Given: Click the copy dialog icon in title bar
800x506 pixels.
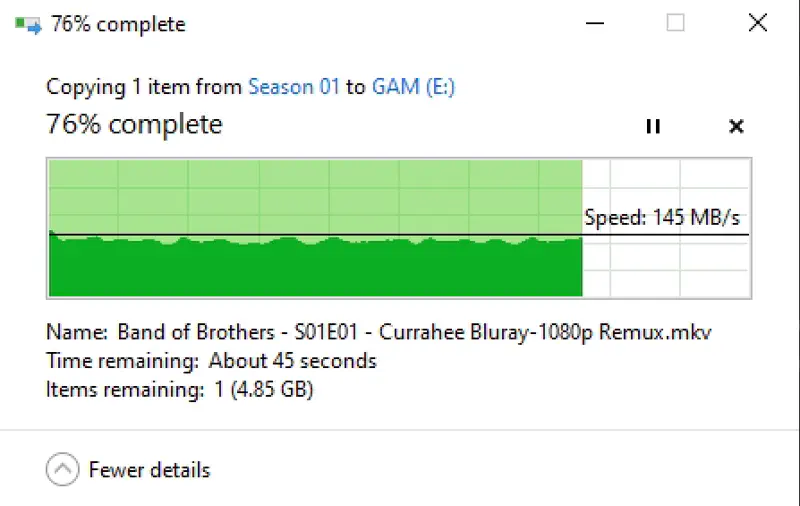Looking at the screenshot, I should 27,24.
